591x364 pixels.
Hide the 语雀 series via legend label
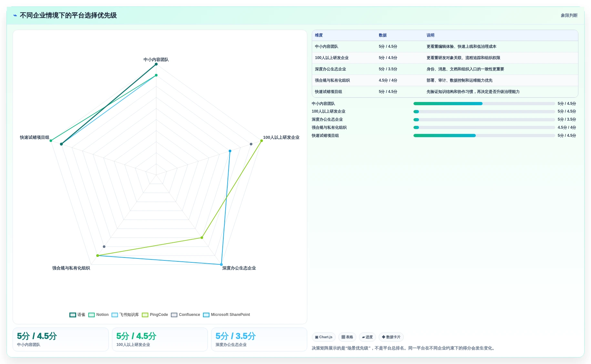[81, 315]
